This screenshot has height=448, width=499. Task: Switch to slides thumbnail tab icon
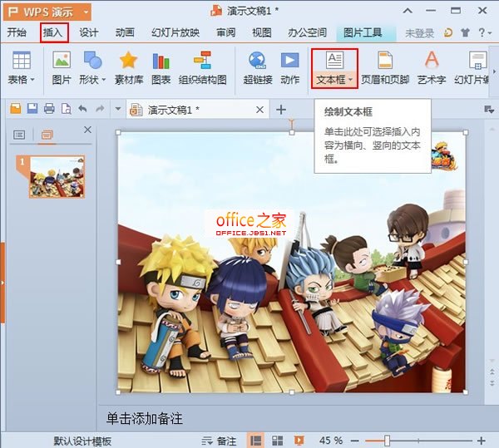(47, 135)
